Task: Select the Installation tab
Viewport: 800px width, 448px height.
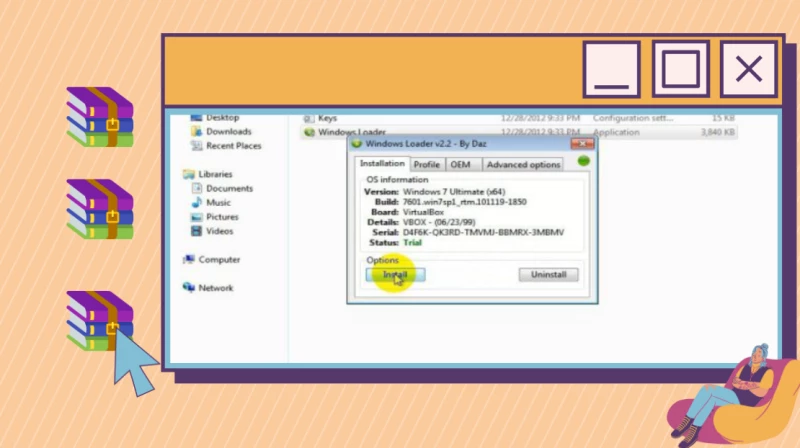Action: point(382,163)
